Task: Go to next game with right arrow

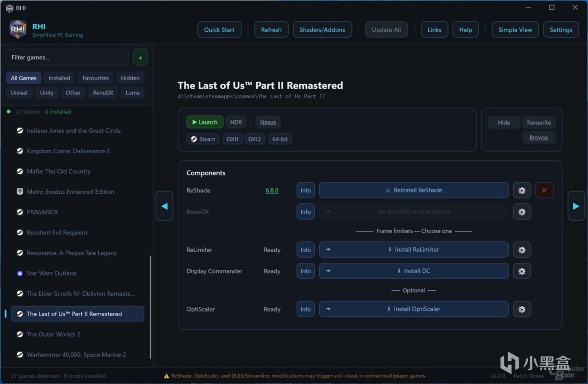Action: 576,206
